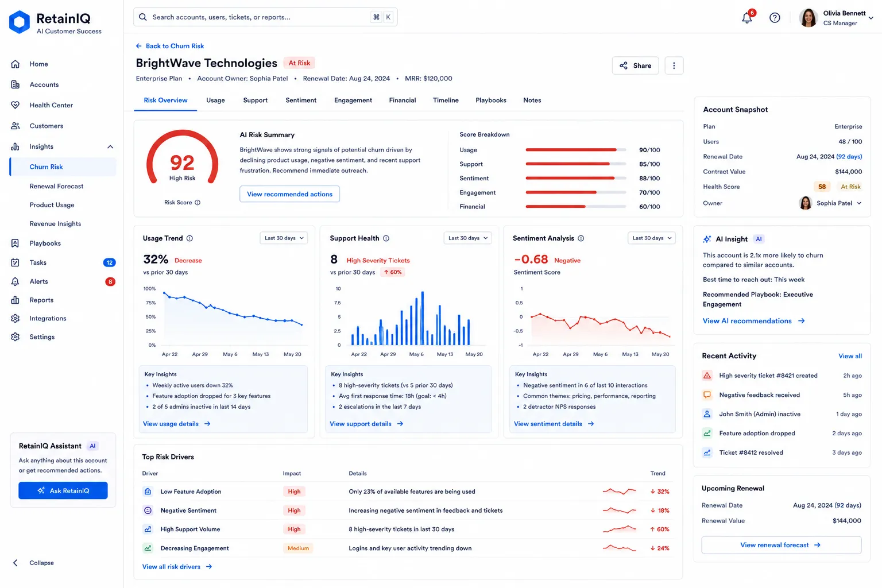The height and width of the screenshot is (588, 882).
Task: Switch to the Financial tab
Action: click(403, 100)
